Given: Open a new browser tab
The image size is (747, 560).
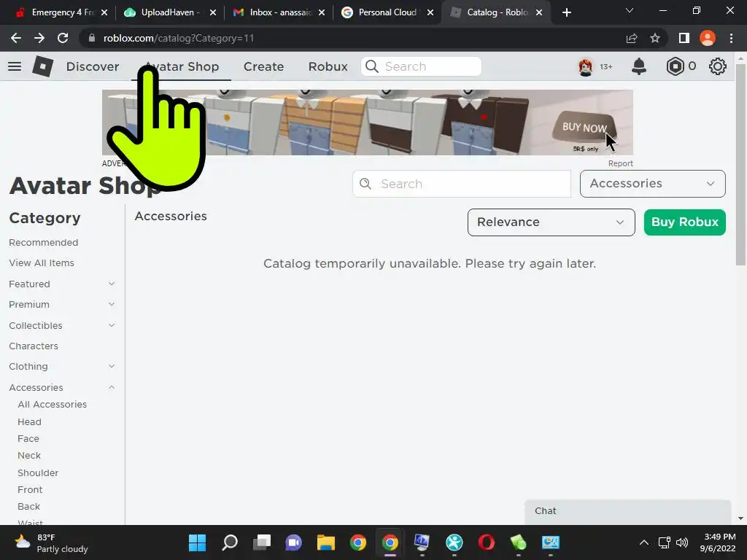Looking at the screenshot, I should click(x=566, y=12).
